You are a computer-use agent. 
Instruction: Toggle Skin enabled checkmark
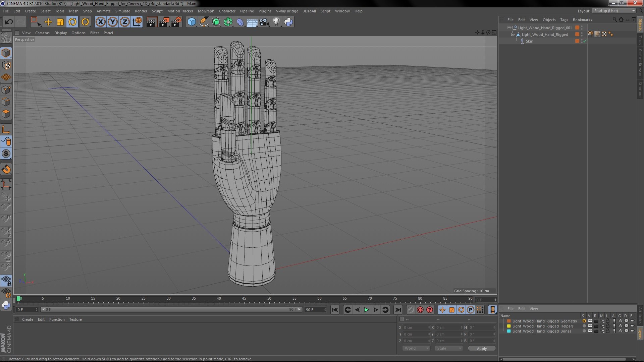point(585,41)
